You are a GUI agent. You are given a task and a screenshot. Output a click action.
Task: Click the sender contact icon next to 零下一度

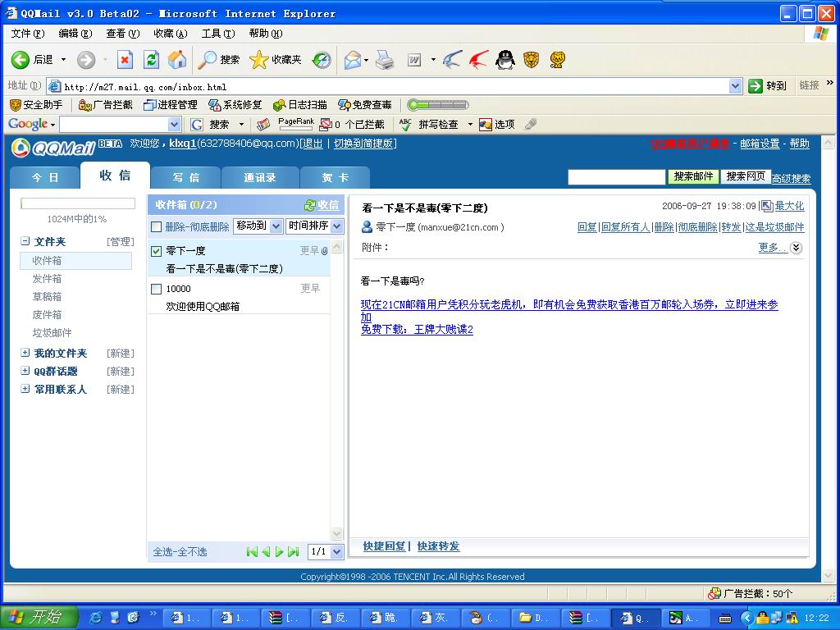367,227
